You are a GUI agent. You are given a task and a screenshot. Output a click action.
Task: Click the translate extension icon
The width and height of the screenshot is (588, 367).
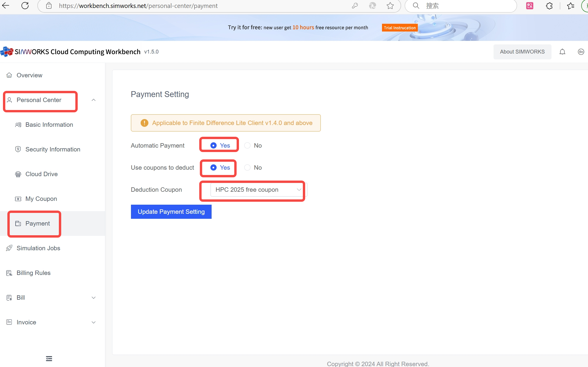[530, 6]
